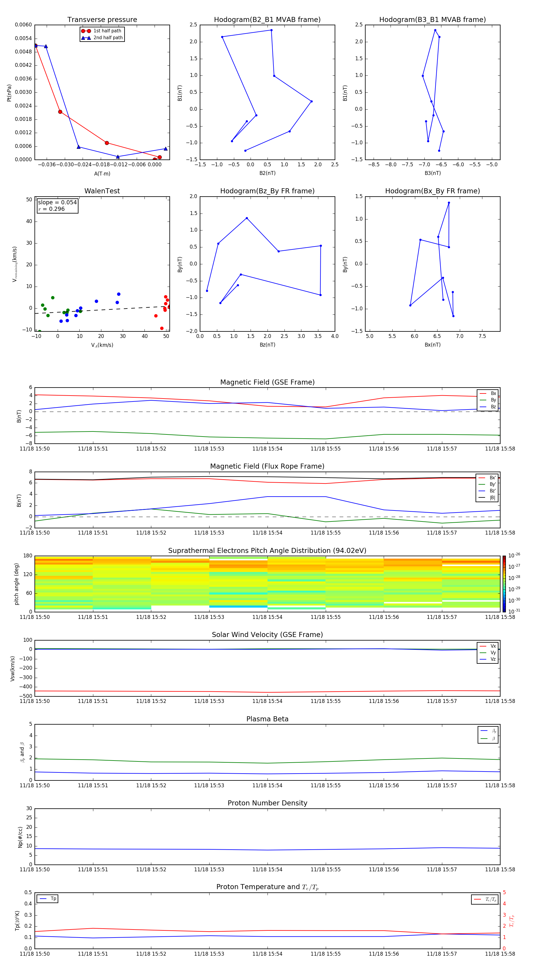Image resolution: width=535 pixels, height=980 pixels.
Task: Click '11/18 15:50' tick under Proton Temperature
Action: coord(35,954)
